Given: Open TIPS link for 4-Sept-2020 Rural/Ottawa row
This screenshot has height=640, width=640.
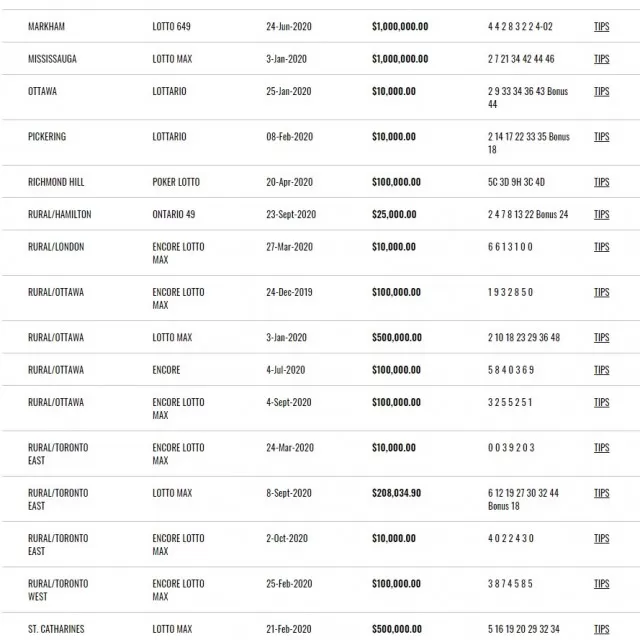Looking at the screenshot, I should (x=601, y=402).
